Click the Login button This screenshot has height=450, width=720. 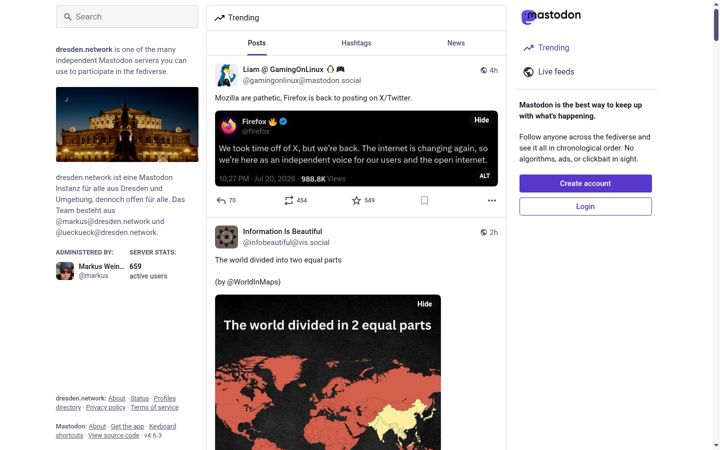[585, 207]
